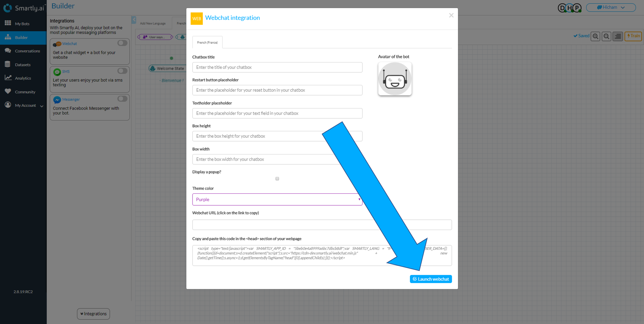Open Conversations chat bubbles icon

[8, 51]
